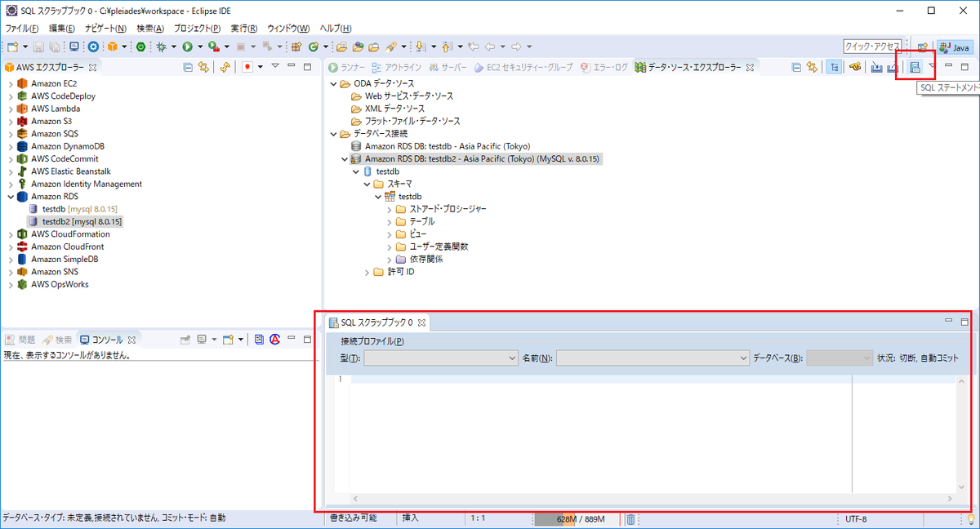The image size is (980, 529).
Task: Click the Display Selected Console icon
Action: click(x=202, y=339)
